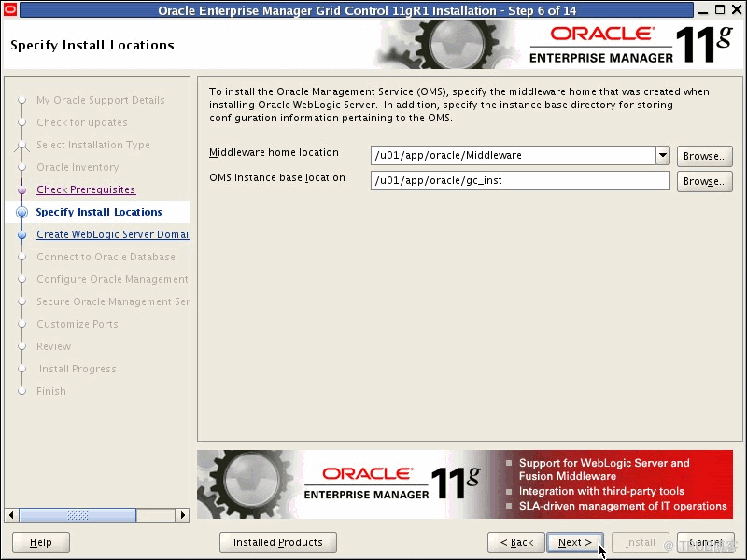Select the Specify Install Locations step

pyautogui.click(x=99, y=212)
